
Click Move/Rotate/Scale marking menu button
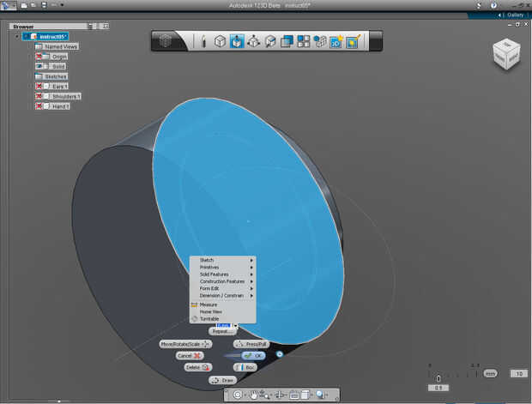(x=185, y=344)
